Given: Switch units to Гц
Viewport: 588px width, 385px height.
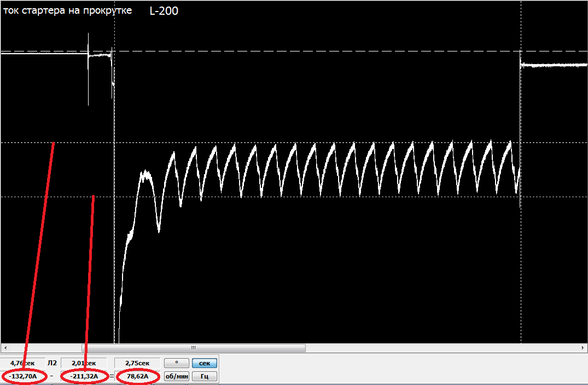Looking at the screenshot, I should [205, 376].
